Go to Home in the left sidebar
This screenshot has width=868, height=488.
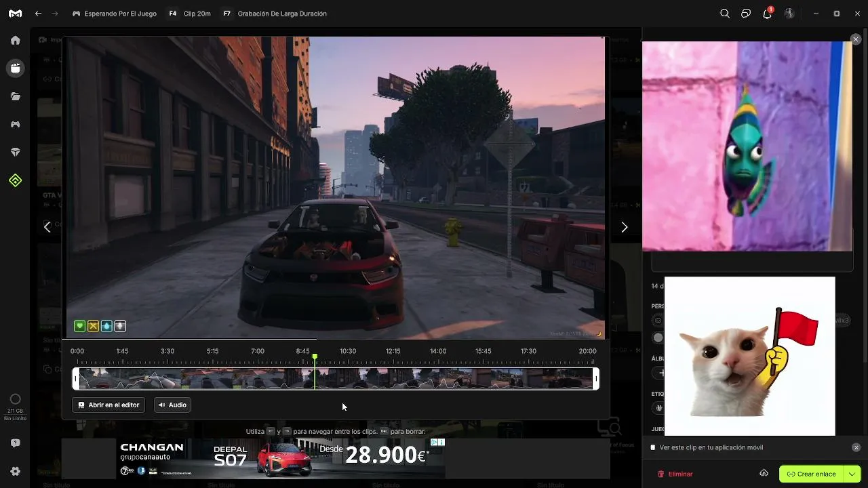(15, 40)
